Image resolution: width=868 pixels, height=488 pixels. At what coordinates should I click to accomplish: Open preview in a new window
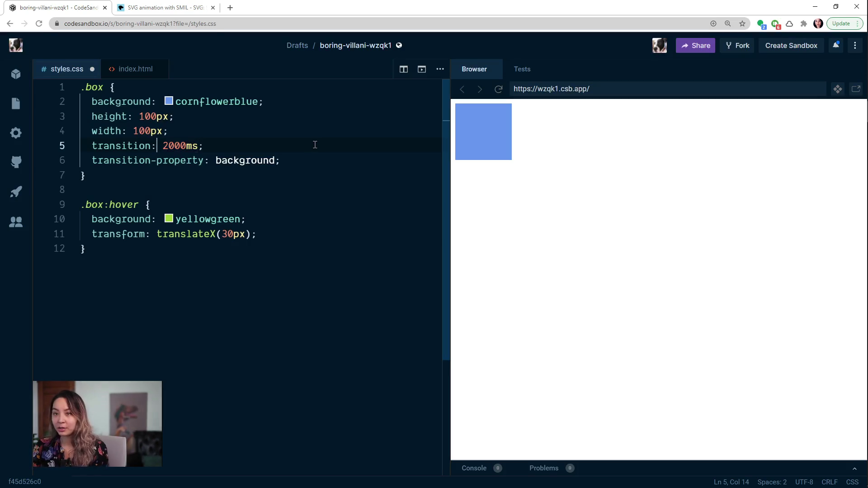[x=856, y=89]
